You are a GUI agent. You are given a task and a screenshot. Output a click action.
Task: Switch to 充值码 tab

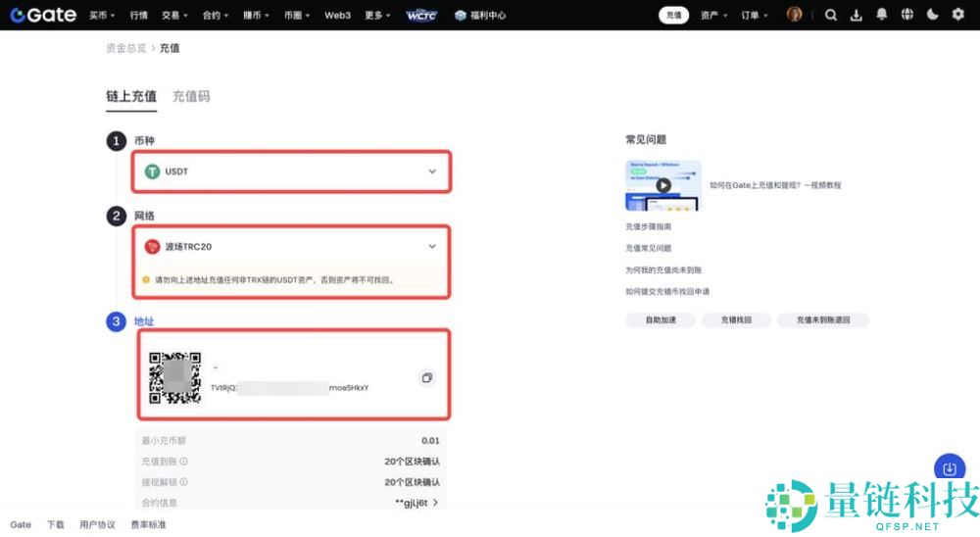tap(191, 96)
